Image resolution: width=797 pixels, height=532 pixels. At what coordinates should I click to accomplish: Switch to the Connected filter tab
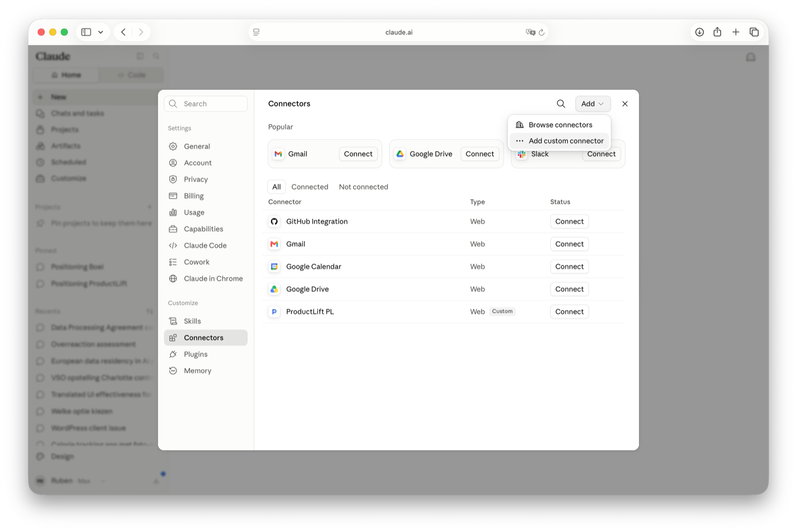tap(310, 187)
